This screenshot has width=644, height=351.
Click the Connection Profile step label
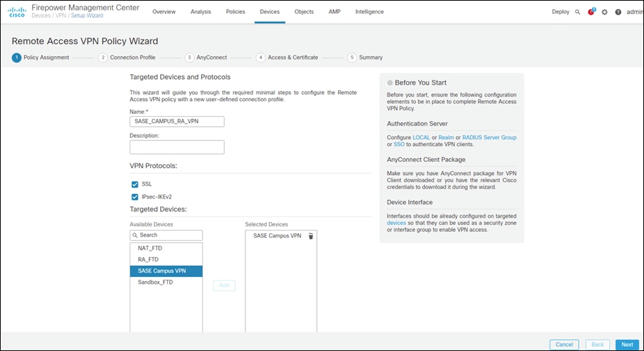click(x=132, y=58)
